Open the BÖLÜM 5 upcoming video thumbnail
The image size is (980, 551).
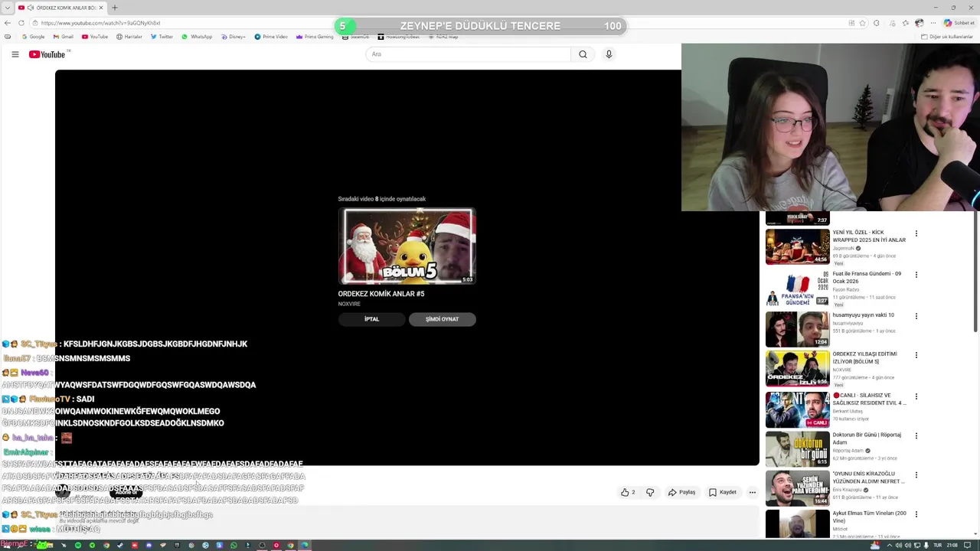pyautogui.click(x=407, y=246)
